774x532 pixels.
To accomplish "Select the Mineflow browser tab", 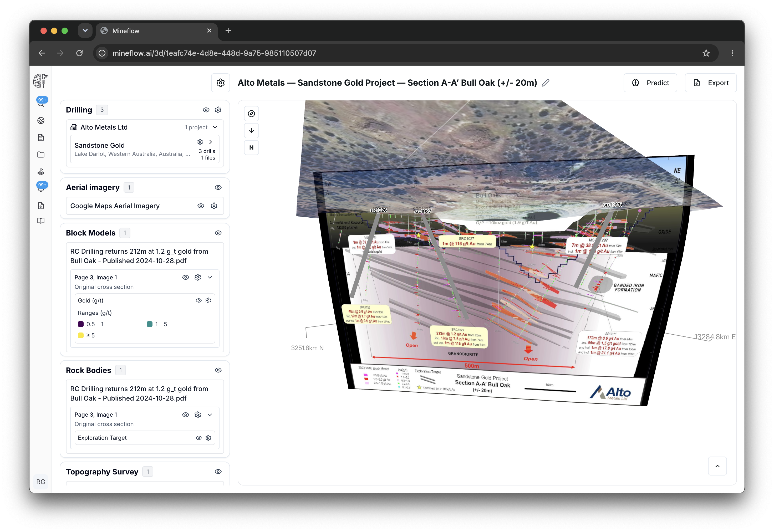I will (157, 31).
